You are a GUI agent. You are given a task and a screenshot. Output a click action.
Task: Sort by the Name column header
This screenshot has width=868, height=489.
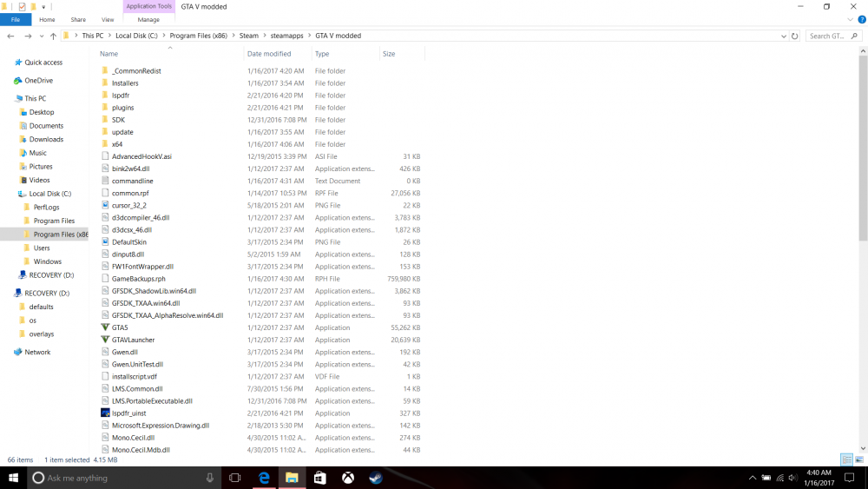click(x=108, y=54)
